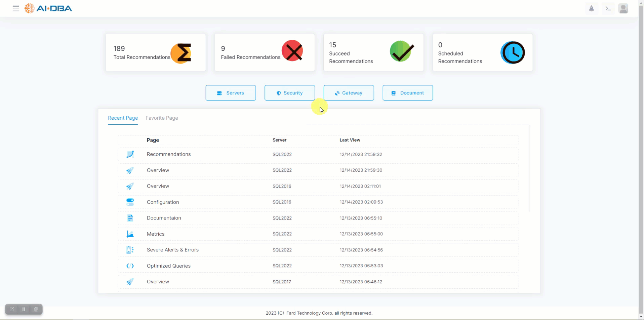
Task: Switch to the Favorite Page tab
Action: (162, 118)
